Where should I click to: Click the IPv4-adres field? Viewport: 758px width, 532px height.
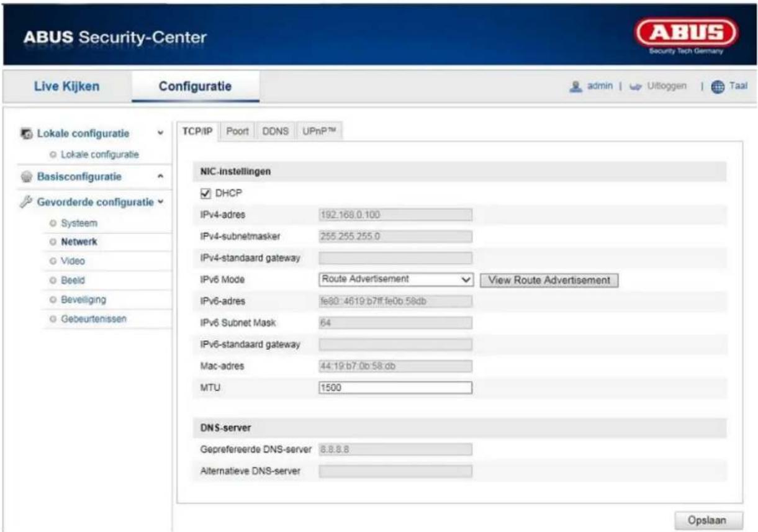pos(395,215)
